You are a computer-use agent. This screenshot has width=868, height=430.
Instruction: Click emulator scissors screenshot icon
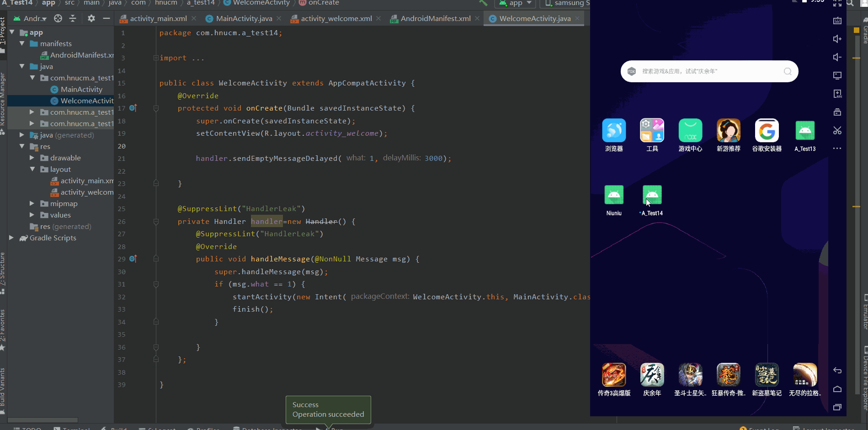(x=837, y=131)
